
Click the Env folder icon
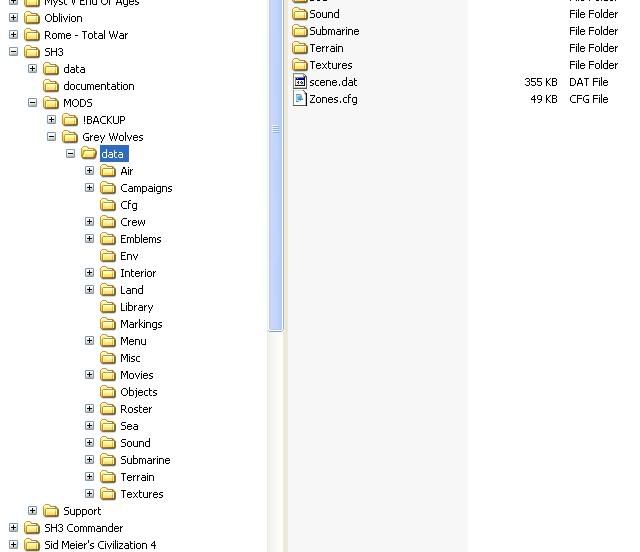[108, 256]
